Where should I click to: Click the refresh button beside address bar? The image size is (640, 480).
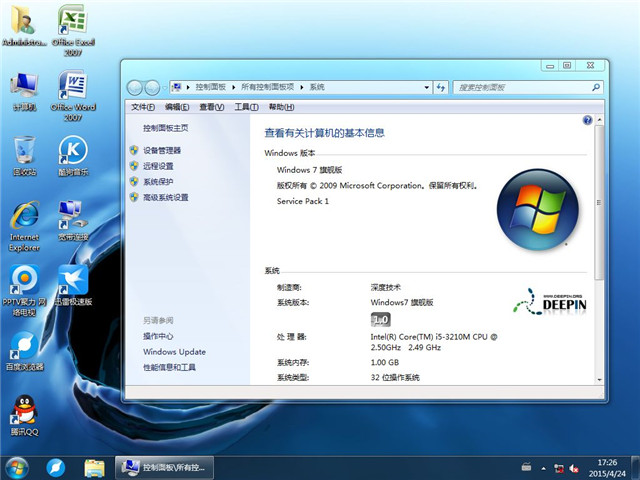441,87
